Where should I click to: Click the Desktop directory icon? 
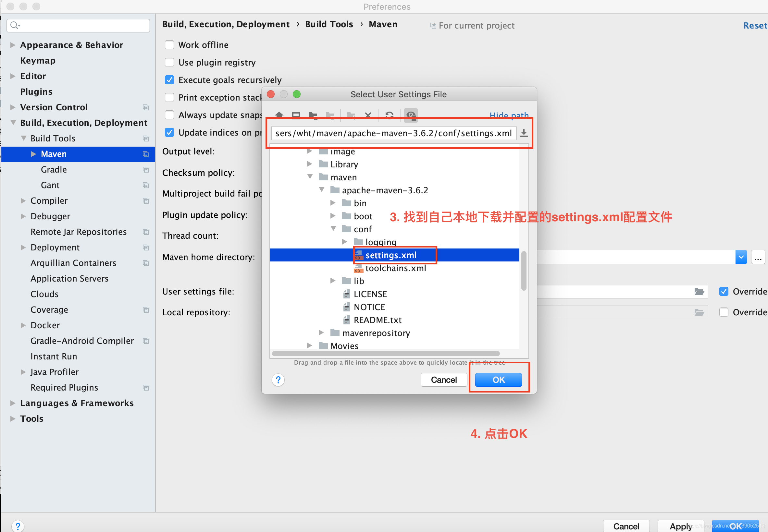pyautogui.click(x=296, y=115)
